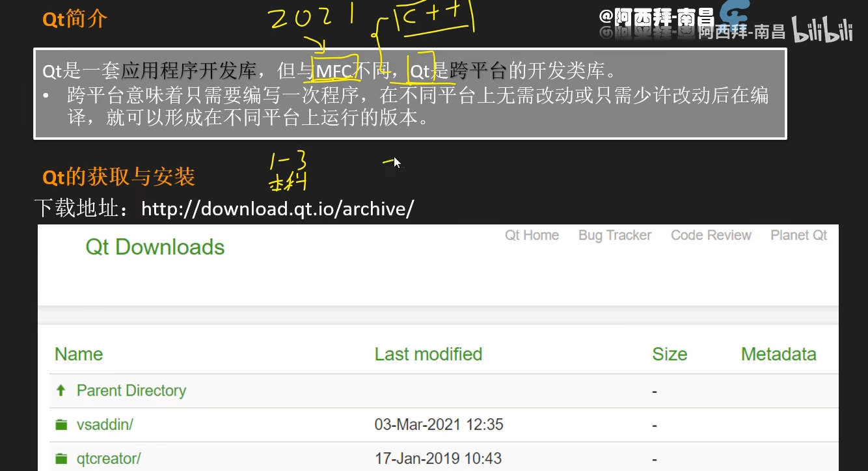Open the Bug Tracker link
Screen dimensions: 868x471
click(615, 235)
